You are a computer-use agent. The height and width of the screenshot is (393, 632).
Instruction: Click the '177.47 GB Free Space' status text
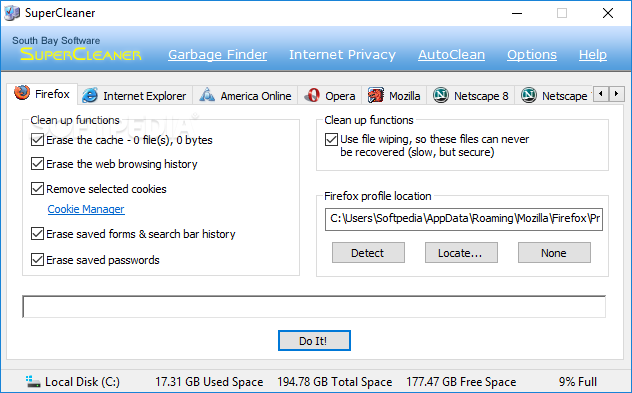click(461, 382)
